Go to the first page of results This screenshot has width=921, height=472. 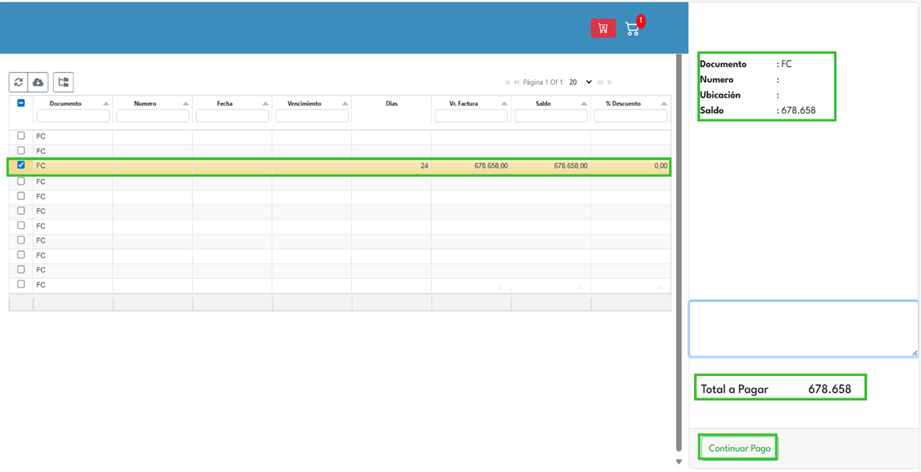coord(507,82)
